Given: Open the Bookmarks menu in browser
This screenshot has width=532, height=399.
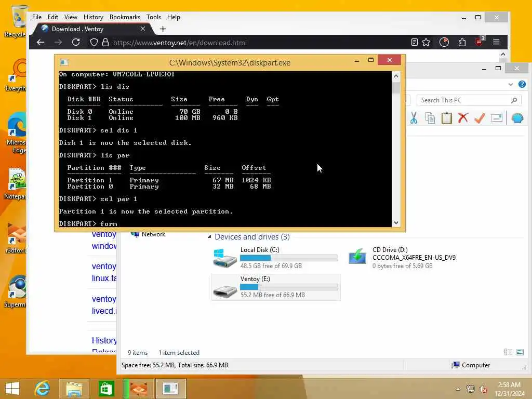Looking at the screenshot, I should 125,17.
